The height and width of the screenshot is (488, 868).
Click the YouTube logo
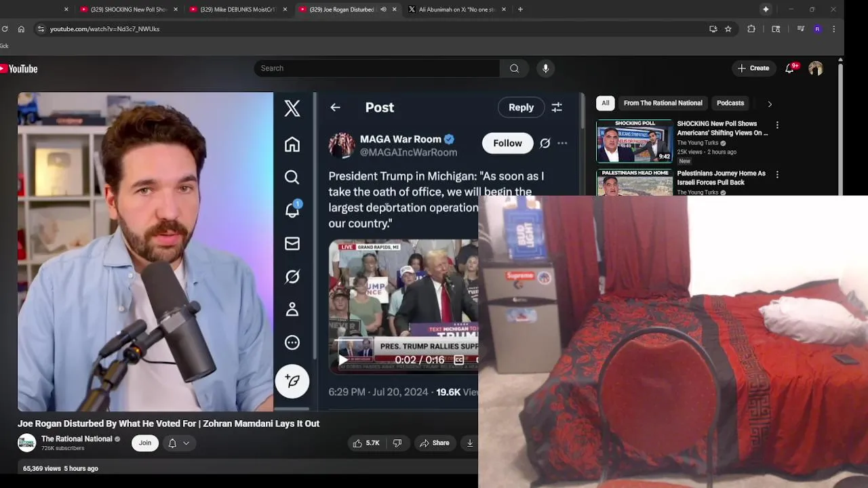pyautogui.click(x=19, y=68)
